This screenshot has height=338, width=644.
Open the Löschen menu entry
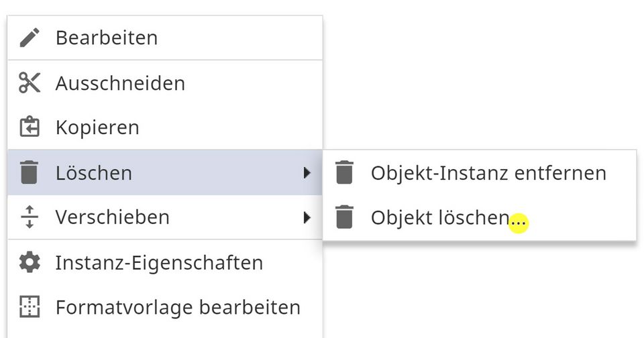coord(94,173)
